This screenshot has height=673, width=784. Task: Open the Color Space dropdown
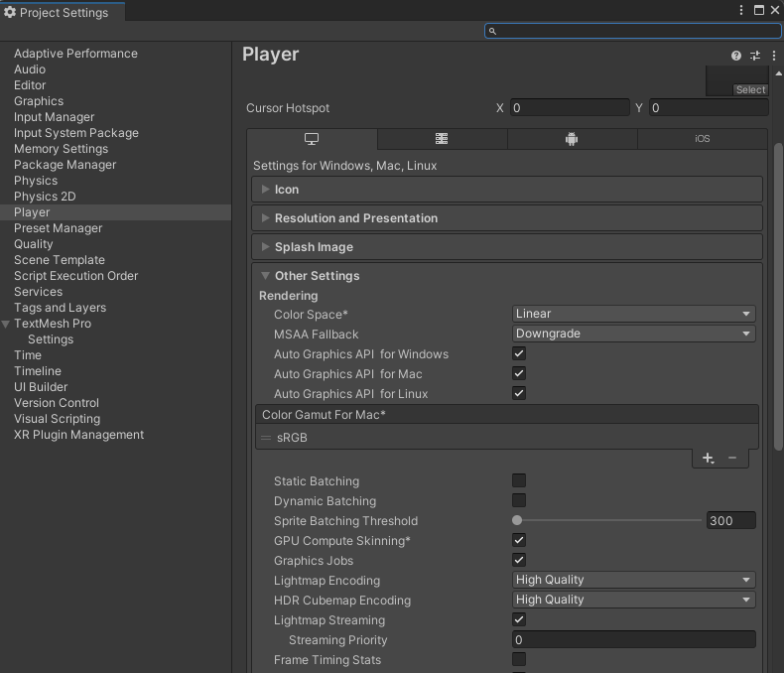(633, 314)
